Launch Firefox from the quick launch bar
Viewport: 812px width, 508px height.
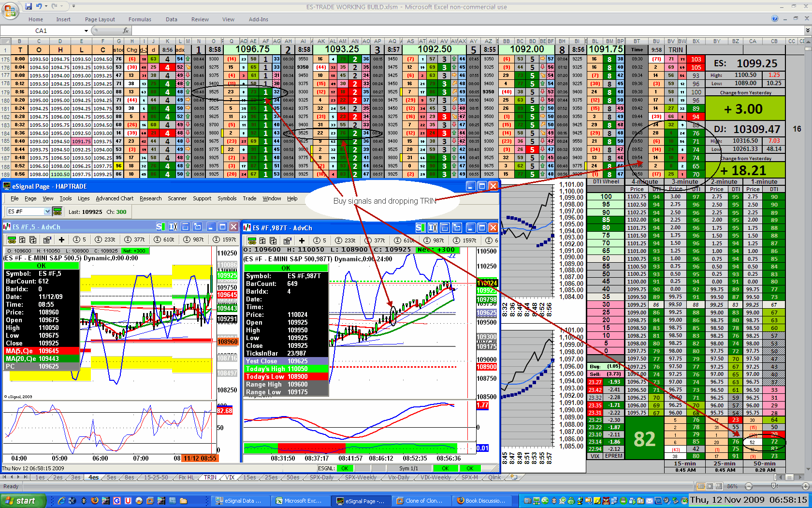pyautogui.click(x=95, y=501)
